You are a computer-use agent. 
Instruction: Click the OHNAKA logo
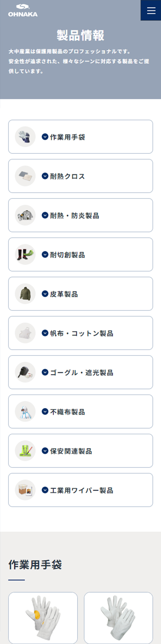pos(23,10)
